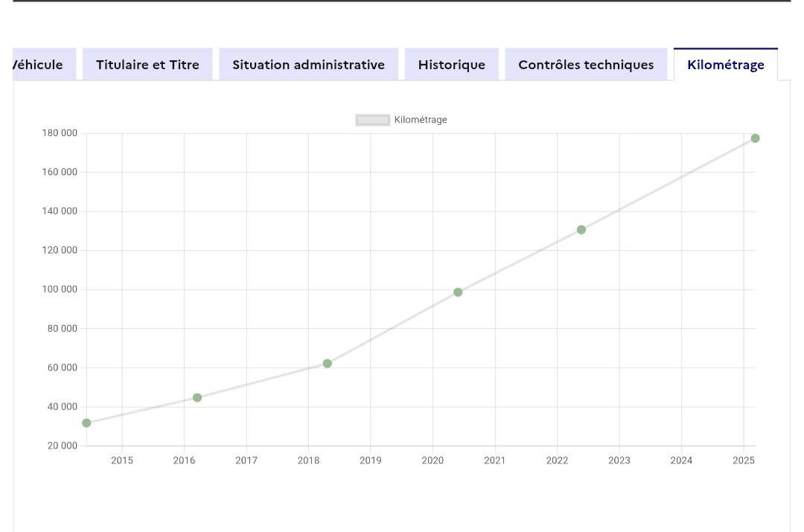Select the 2025 data point near 177 000
804x532 pixels.
tap(756, 138)
